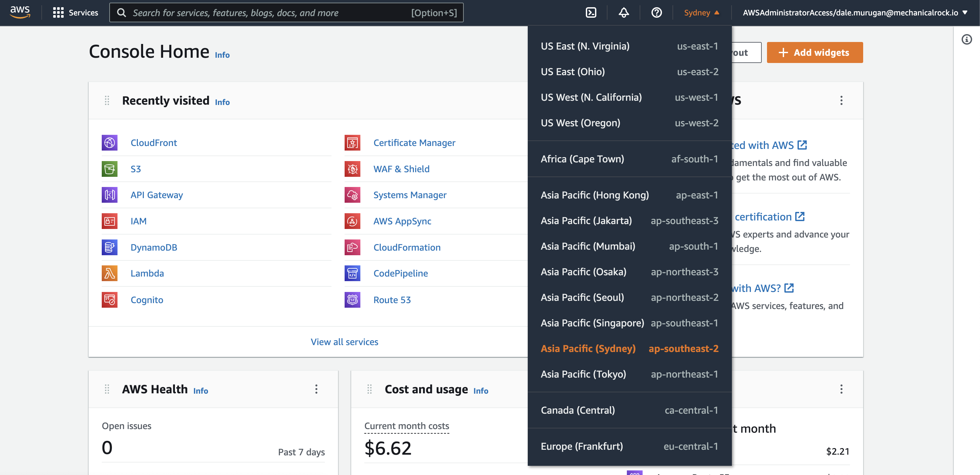Image resolution: width=980 pixels, height=475 pixels.
Task: Open the Services grid menu
Action: click(75, 12)
